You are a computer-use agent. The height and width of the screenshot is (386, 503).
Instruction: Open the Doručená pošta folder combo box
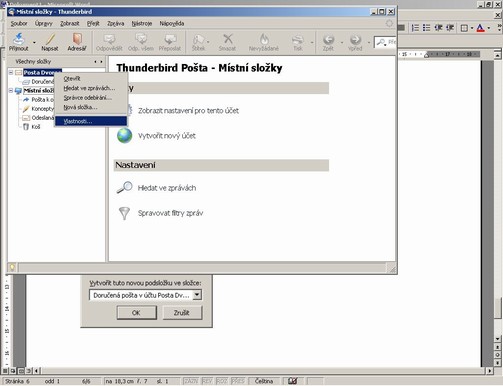145,295
